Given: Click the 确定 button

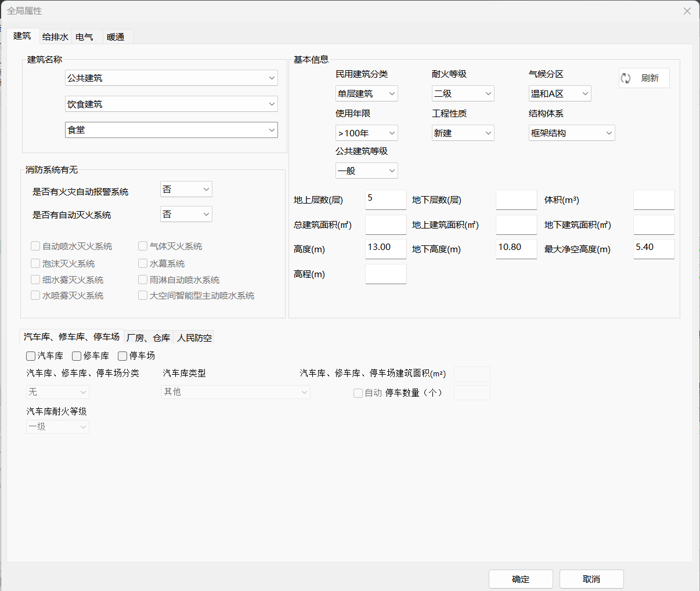Looking at the screenshot, I should [521, 579].
